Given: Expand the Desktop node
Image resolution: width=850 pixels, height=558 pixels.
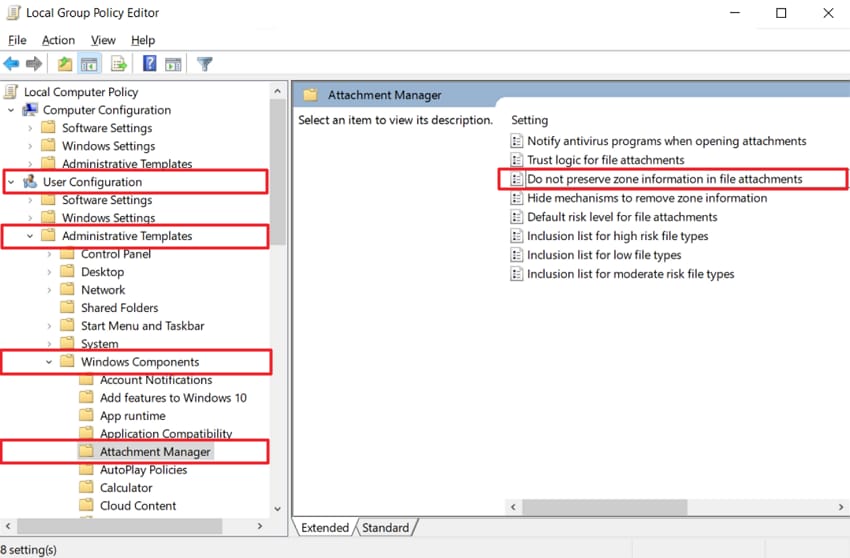Looking at the screenshot, I should [x=49, y=272].
